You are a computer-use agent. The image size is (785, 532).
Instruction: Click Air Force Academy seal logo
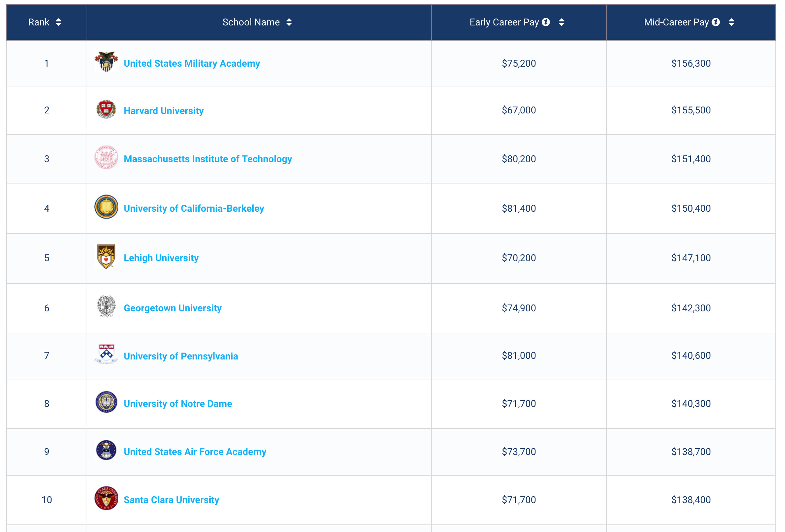click(106, 450)
